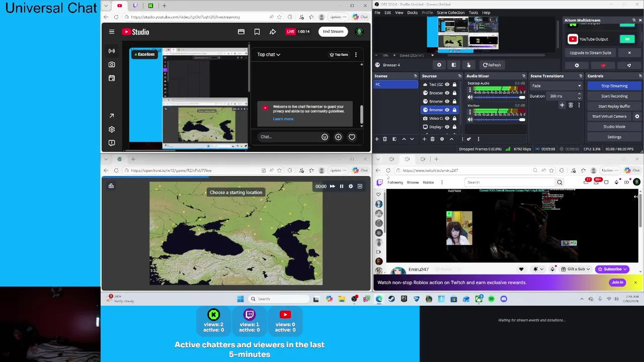Click the send feedback icon in Studio sidebar
644x362 pixels.
pyautogui.click(x=112, y=143)
